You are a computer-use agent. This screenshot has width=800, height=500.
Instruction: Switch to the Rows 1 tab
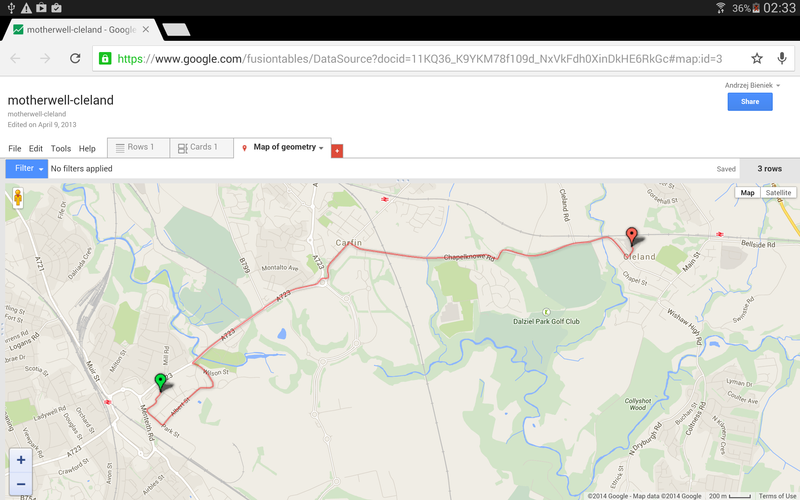(x=138, y=147)
